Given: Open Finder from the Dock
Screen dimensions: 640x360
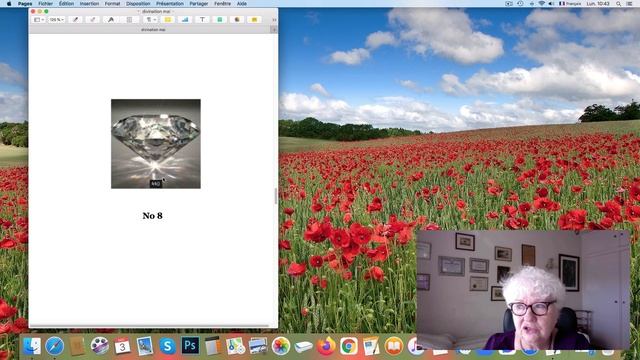Looking at the screenshot, I should (x=31, y=346).
